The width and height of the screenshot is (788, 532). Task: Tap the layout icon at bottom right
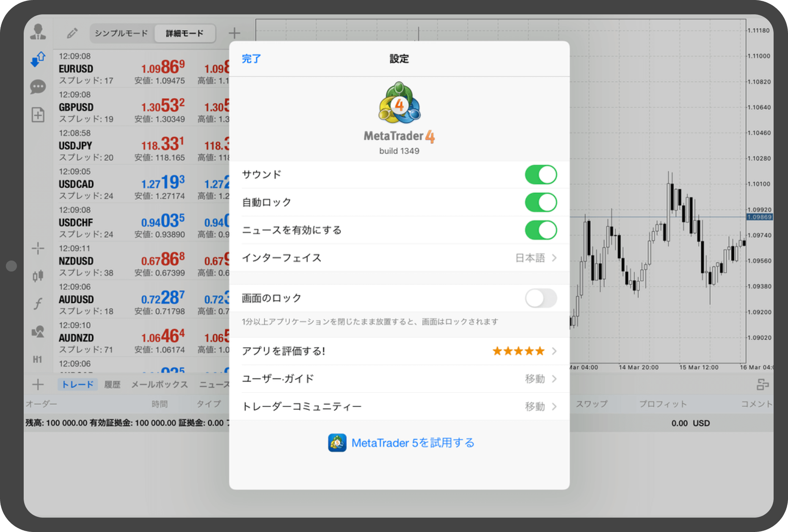coord(763,384)
